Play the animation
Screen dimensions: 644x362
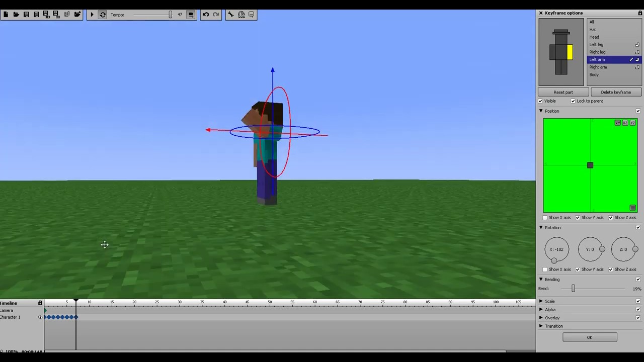[x=92, y=15]
